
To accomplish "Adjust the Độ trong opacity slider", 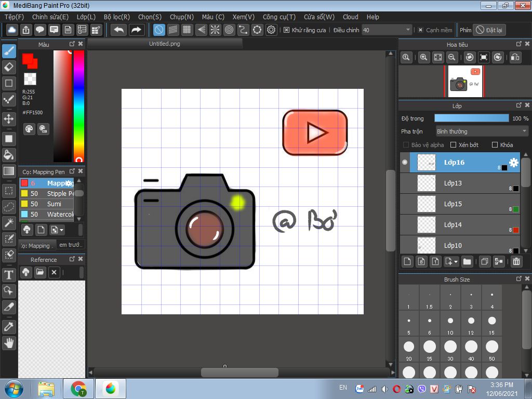I will (x=472, y=118).
